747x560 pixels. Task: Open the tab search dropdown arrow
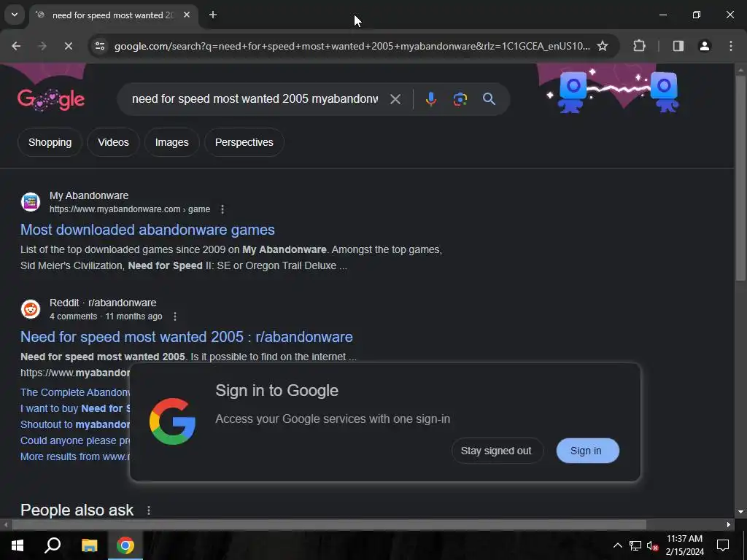coord(15,15)
